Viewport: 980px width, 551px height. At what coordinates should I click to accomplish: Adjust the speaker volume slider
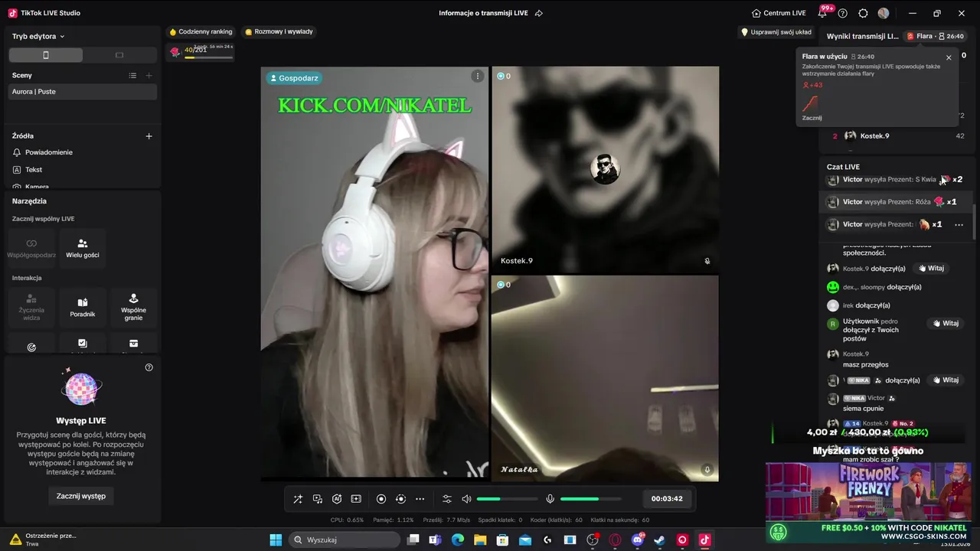[507, 499]
